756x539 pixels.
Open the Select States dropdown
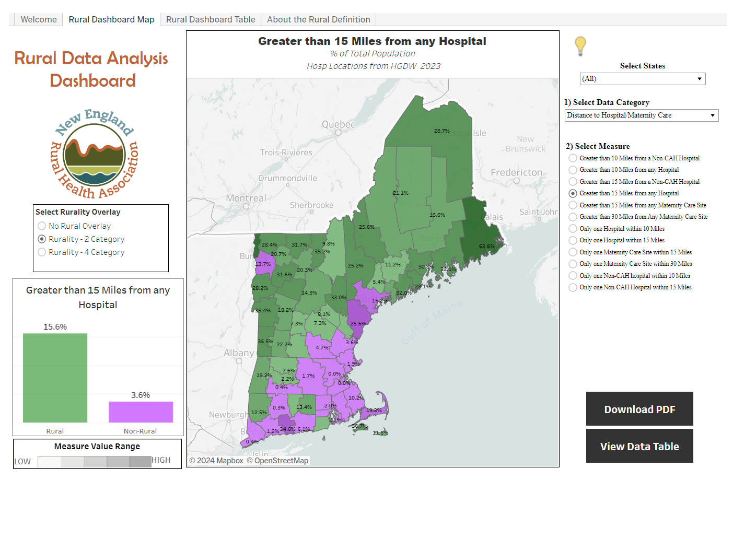click(642, 78)
